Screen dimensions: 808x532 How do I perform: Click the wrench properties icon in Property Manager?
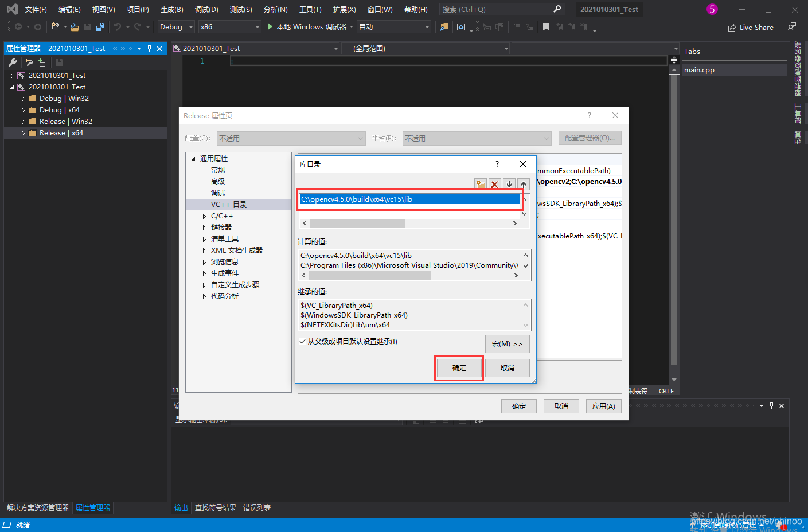click(x=13, y=62)
